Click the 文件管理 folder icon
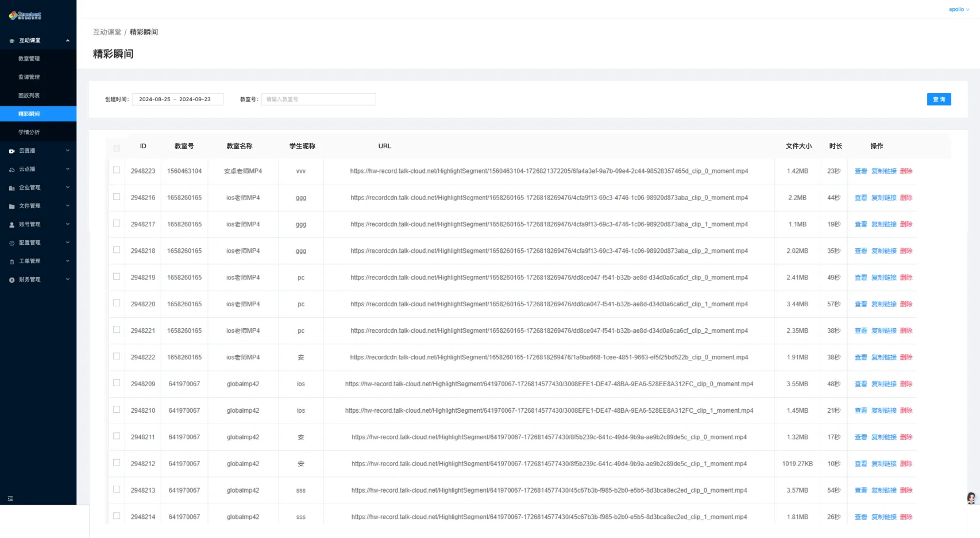Image resolution: width=980 pixels, height=538 pixels. [x=11, y=206]
